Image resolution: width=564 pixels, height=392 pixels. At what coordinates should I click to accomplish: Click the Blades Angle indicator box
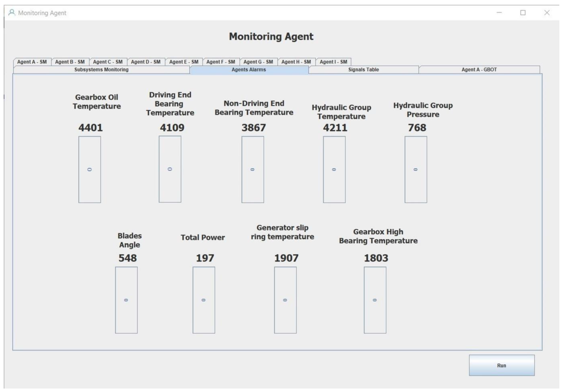tap(126, 300)
